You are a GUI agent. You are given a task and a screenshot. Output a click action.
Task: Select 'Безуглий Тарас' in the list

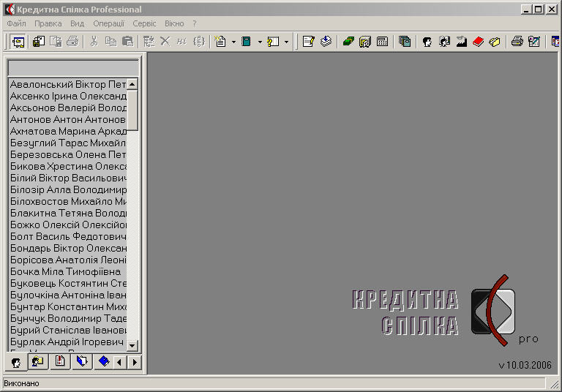[68, 143]
